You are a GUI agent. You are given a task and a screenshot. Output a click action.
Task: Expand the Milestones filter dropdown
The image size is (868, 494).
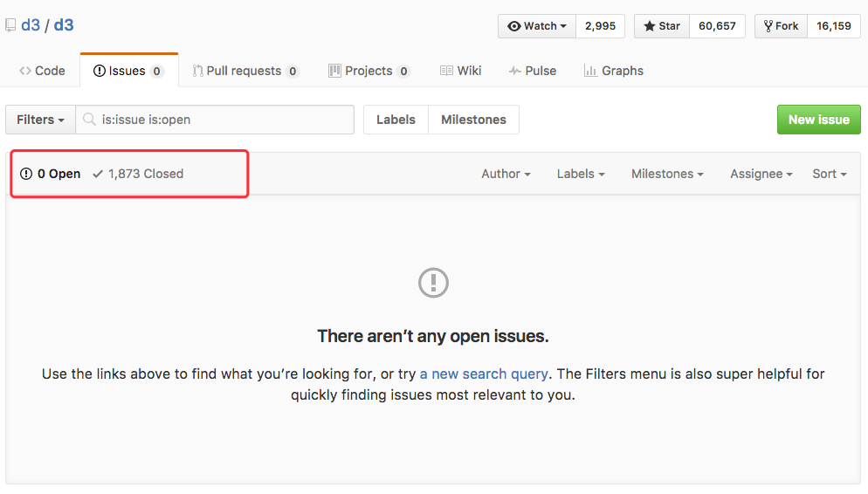point(667,174)
